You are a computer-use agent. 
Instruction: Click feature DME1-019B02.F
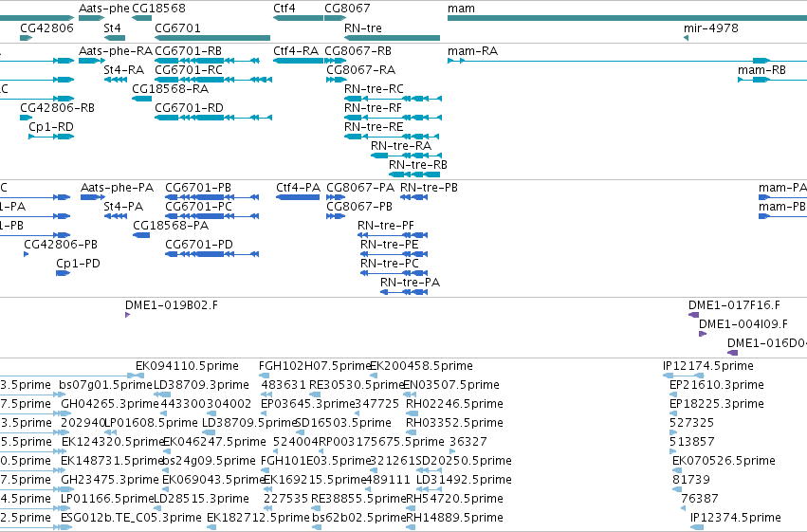[x=128, y=316]
